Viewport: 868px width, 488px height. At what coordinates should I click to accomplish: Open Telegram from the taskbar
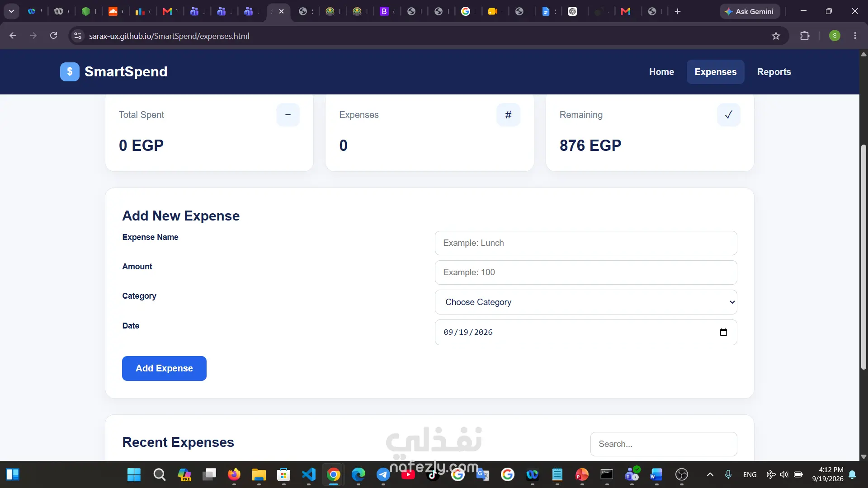[x=383, y=474]
